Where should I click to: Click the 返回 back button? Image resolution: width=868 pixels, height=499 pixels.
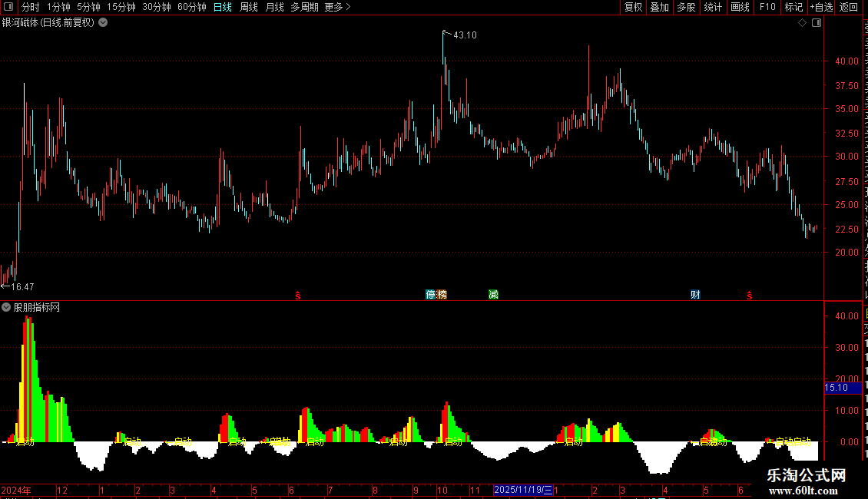[849, 7]
